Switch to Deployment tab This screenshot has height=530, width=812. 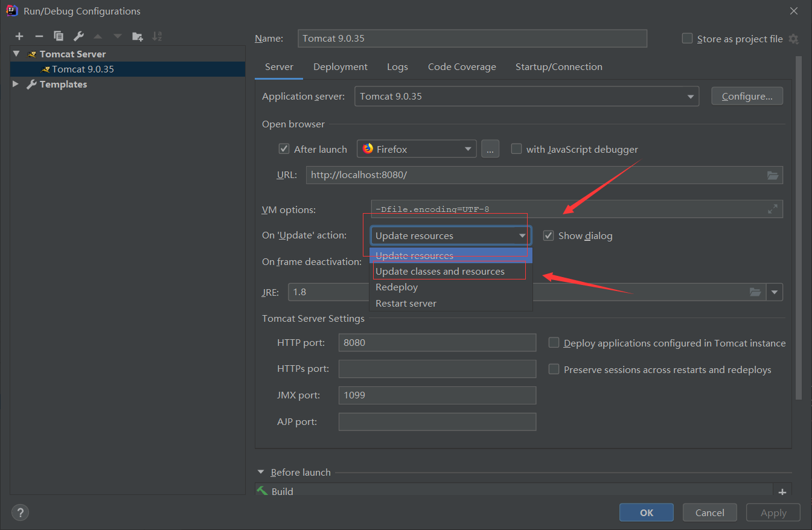(340, 67)
